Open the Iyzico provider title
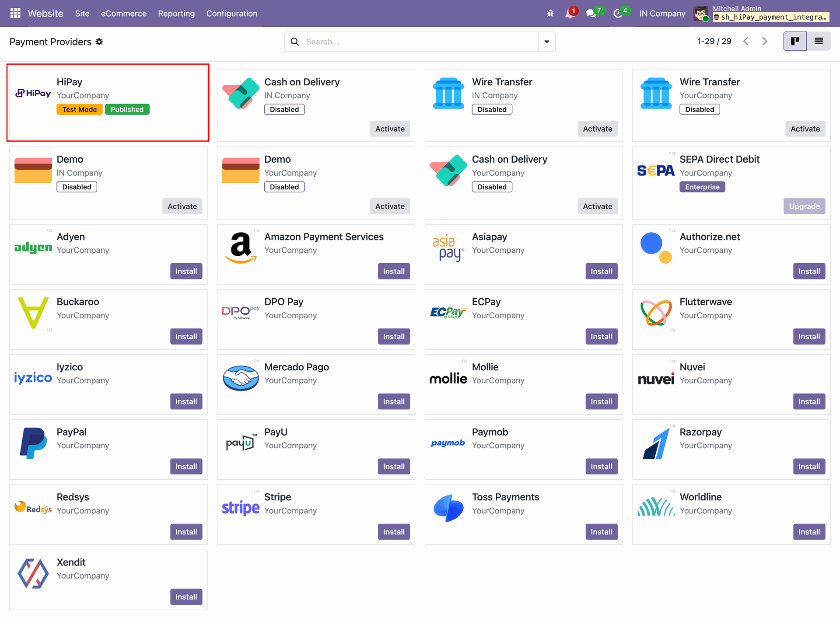Screen dimensions: 840x617 coord(70,367)
